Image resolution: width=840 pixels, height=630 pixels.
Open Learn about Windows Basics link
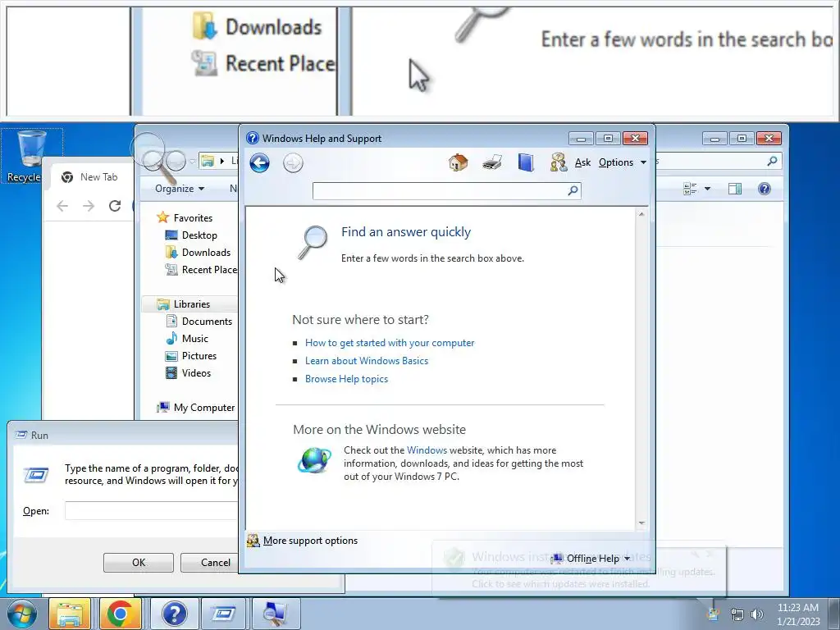coord(367,361)
